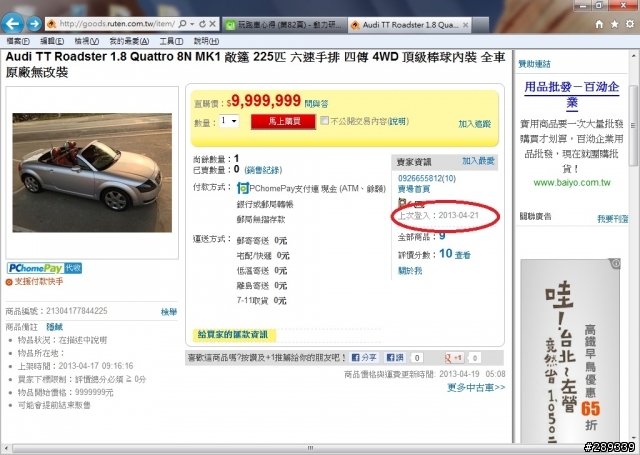The width and height of the screenshot is (640, 455).
Task: Go forward with the browser forward arrow
Action: tap(34, 24)
